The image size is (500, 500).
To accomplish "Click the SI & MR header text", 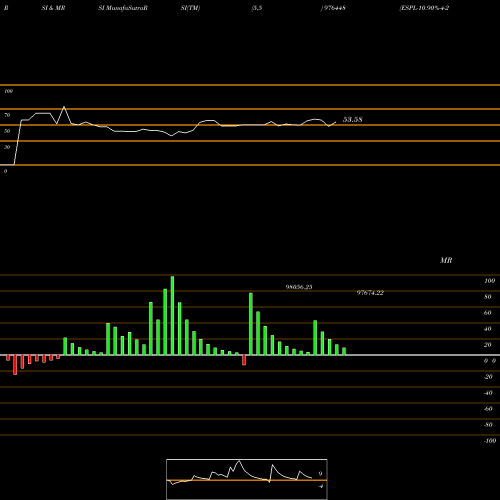I will 53,8.
